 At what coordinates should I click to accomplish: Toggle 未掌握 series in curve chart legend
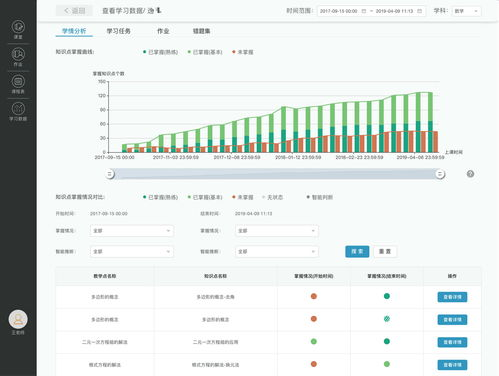[243, 52]
